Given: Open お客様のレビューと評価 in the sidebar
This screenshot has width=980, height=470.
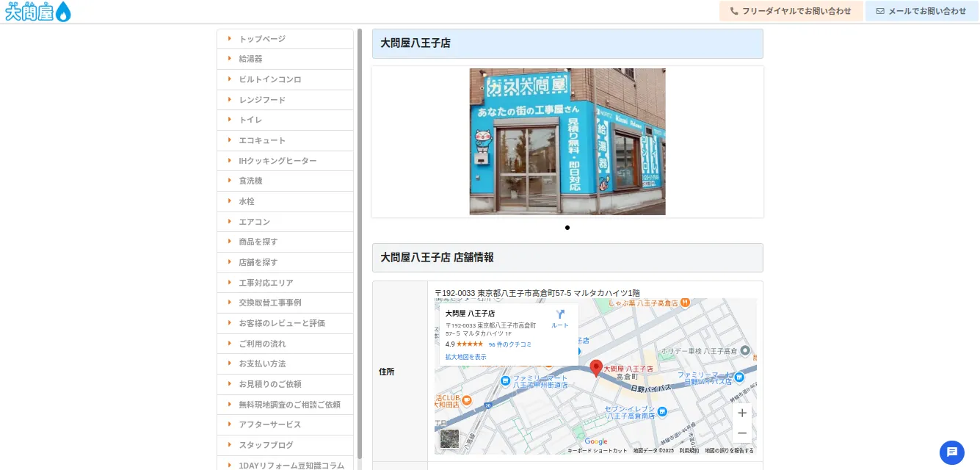Looking at the screenshot, I should pos(285,323).
